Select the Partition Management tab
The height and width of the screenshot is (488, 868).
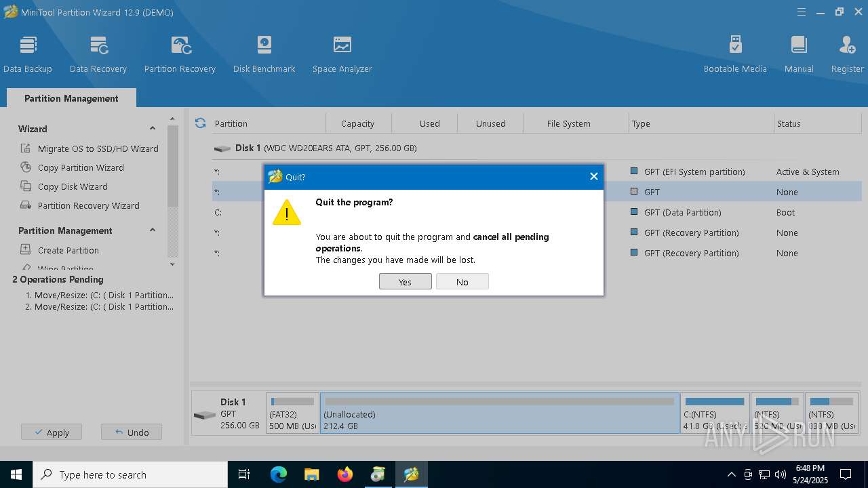click(71, 98)
